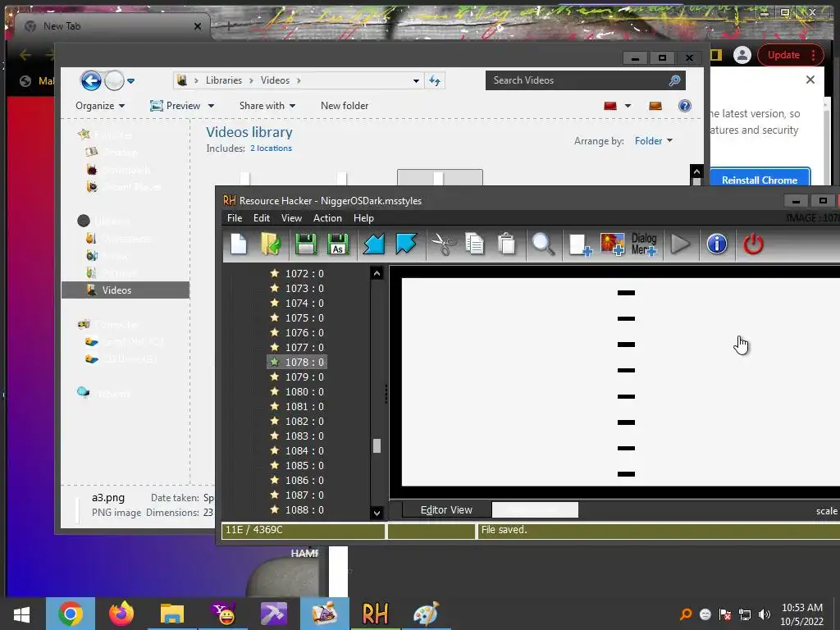The height and width of the screenshot is (630, 840).
Task: Click the Explorer help question mark icon
Action: click(685, 106)
